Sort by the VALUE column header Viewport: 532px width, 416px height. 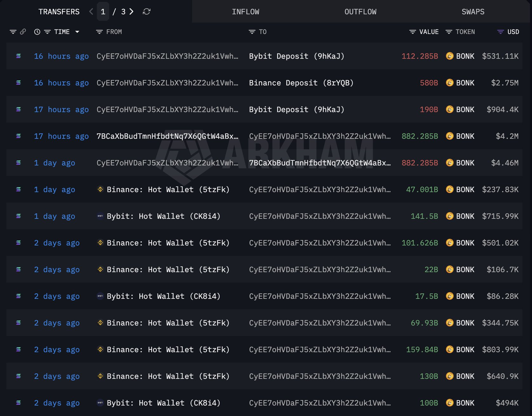429,32
